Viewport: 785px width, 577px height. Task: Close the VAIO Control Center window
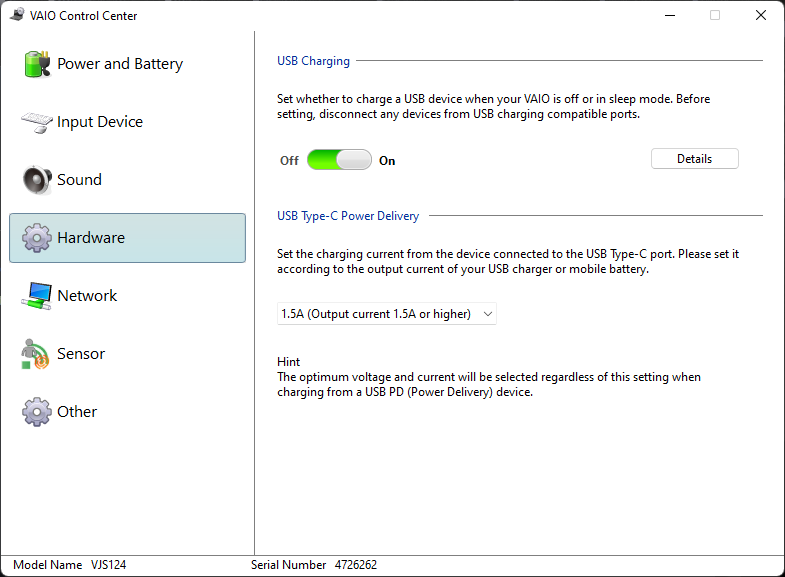pyautogui.click(x=761, y=15)
